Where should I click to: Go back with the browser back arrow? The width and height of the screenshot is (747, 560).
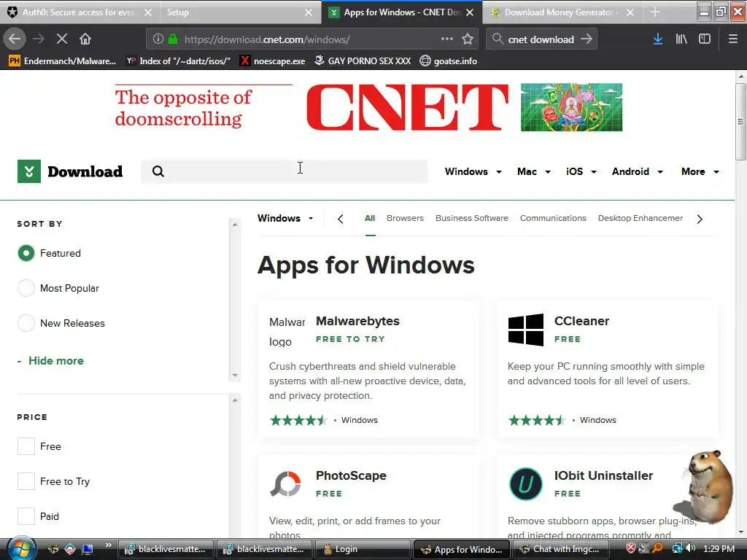15,39
